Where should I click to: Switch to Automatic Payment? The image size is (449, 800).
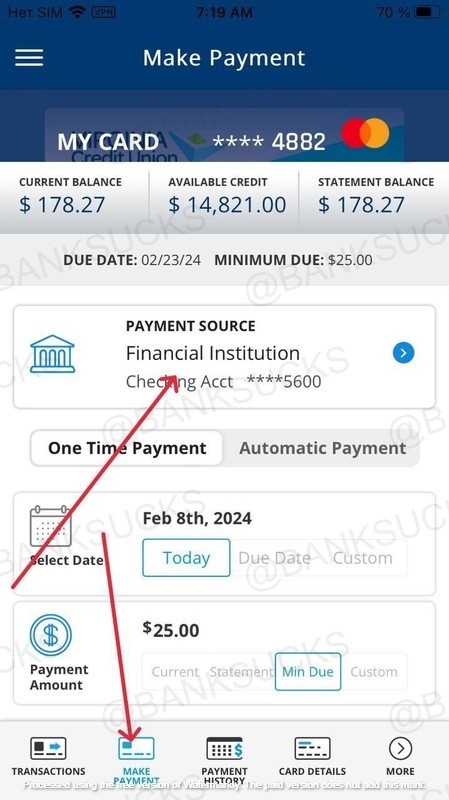[322, 448]
